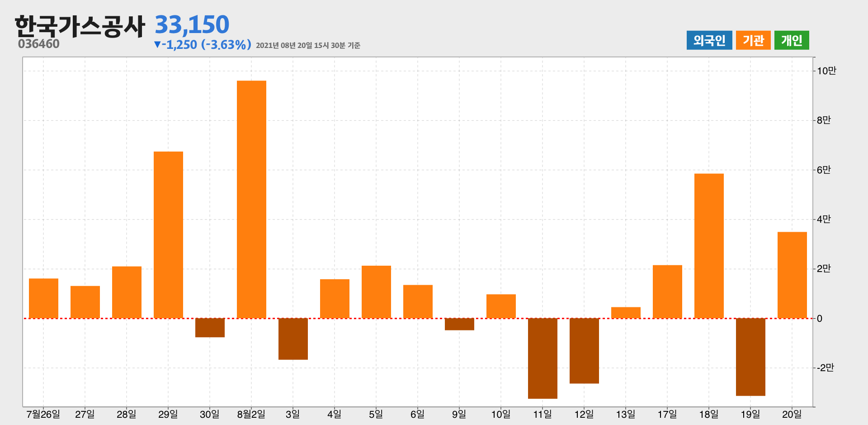Click the 10만 y-axis label
This screenshot has width=868, height=425.
pos(826,71)
